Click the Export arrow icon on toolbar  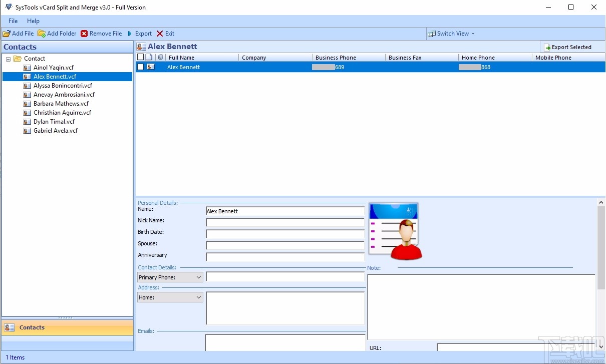pos(130,34)
